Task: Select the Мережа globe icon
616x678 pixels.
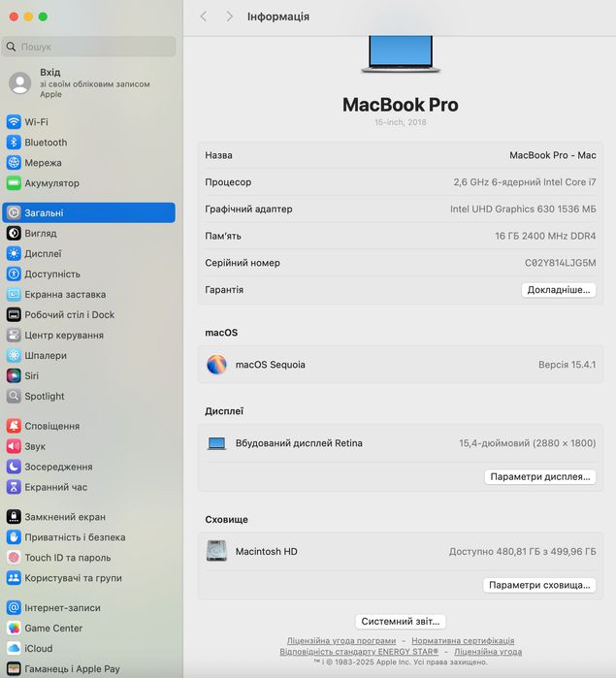Action: 14,163
